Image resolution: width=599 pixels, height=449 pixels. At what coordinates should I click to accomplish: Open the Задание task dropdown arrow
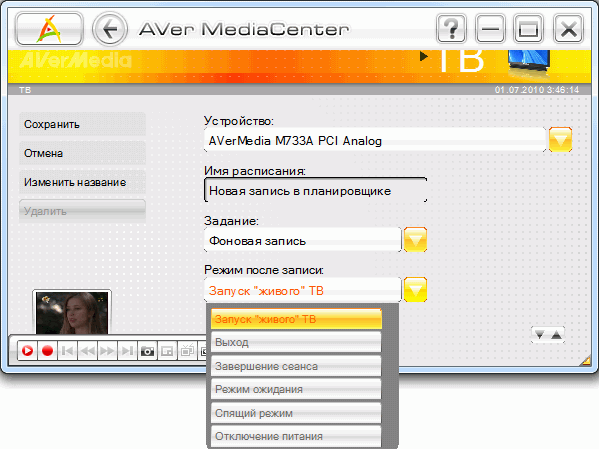coord(415,240)
